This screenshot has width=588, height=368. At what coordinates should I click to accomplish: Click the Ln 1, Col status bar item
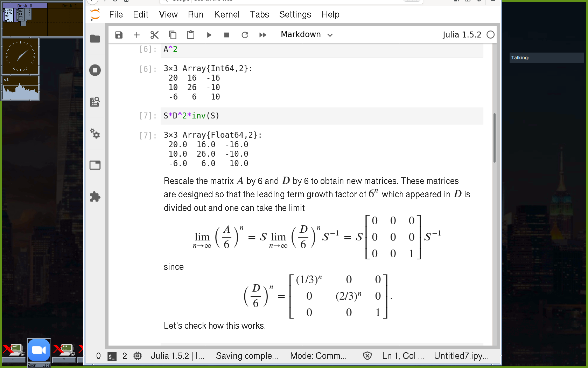[x=403, y=356]
